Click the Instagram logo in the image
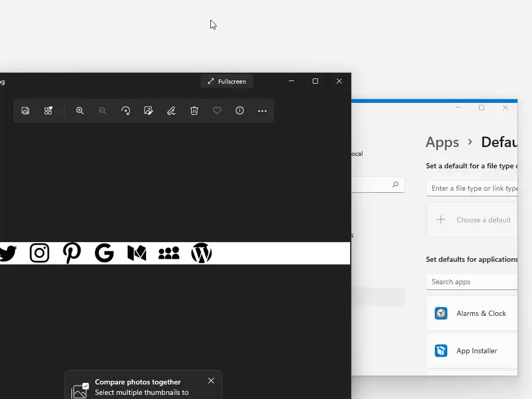532x399 pixels. click(39, 253)
